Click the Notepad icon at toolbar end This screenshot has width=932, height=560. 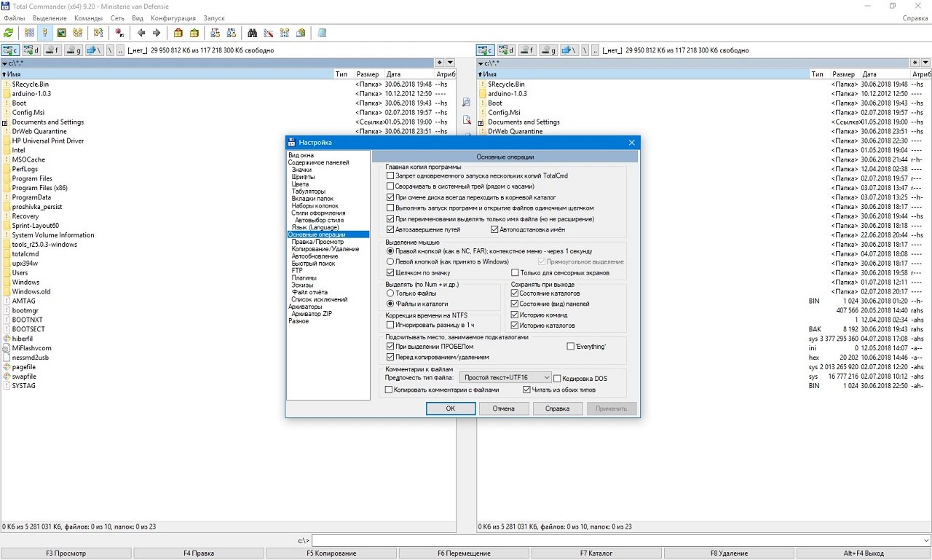[321, 33]
